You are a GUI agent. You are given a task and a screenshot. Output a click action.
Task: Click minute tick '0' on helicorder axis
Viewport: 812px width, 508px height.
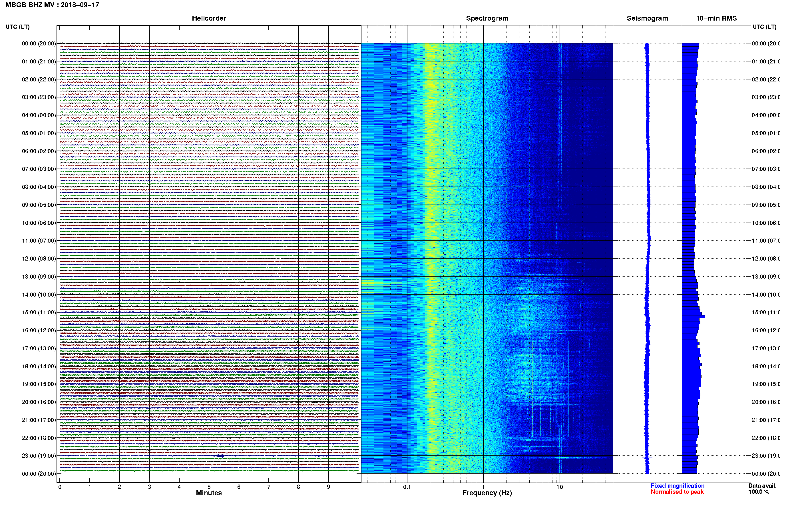click(60, 487)
